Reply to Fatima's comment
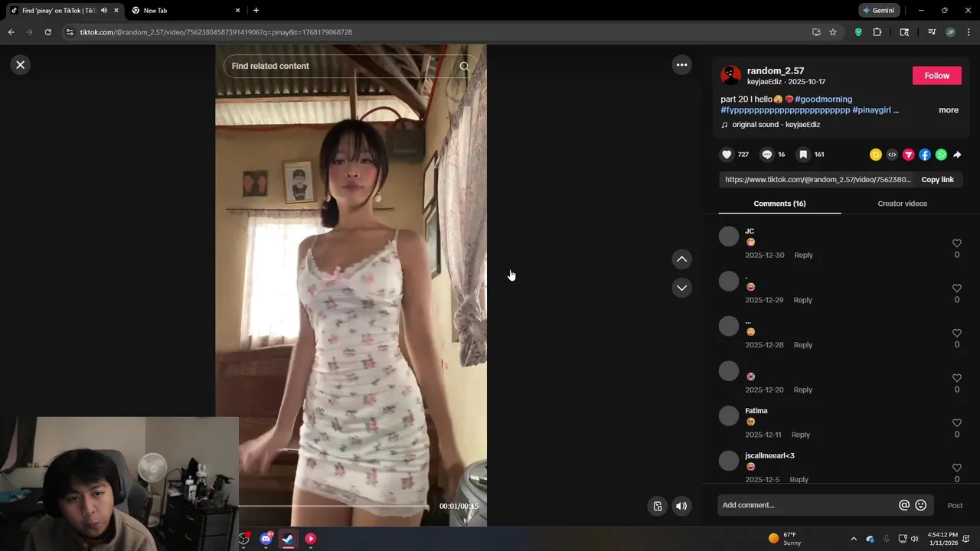 (800, 435)
